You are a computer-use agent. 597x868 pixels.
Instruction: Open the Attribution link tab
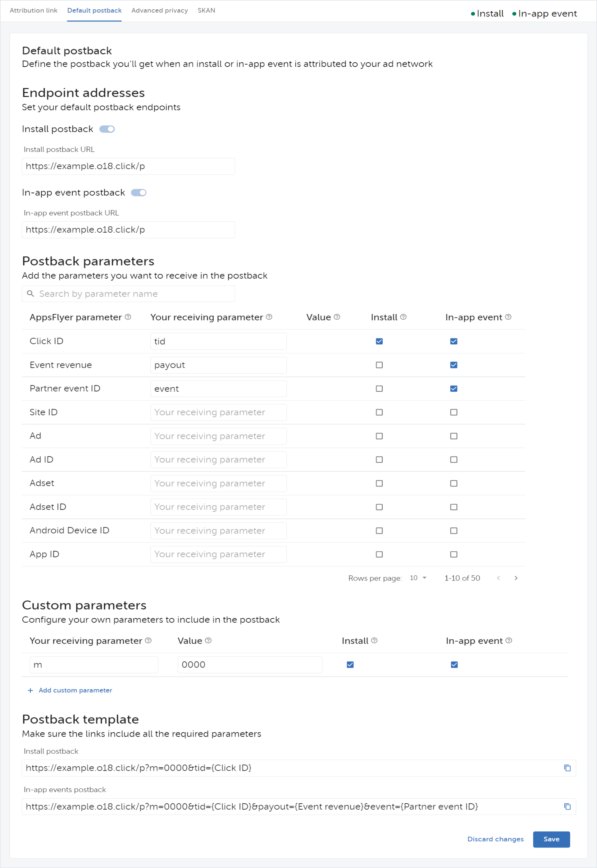pos(33,11)
